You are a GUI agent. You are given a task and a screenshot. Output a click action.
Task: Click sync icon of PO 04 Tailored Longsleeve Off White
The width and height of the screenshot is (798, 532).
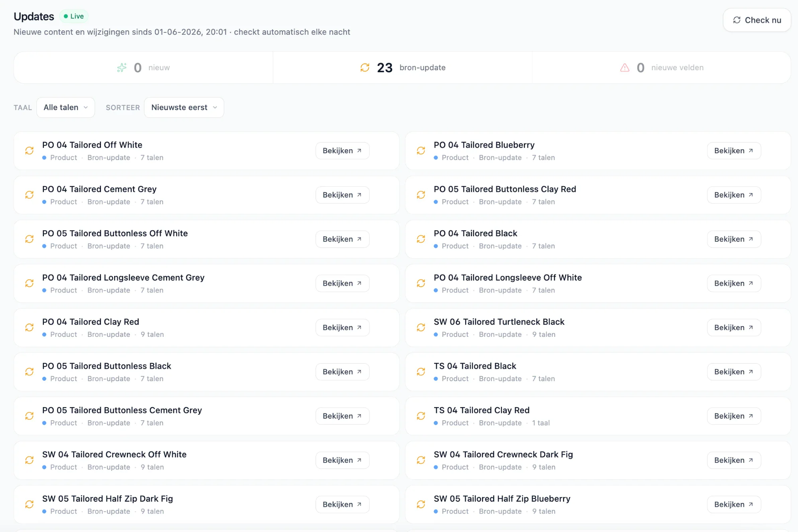point(421,283)
